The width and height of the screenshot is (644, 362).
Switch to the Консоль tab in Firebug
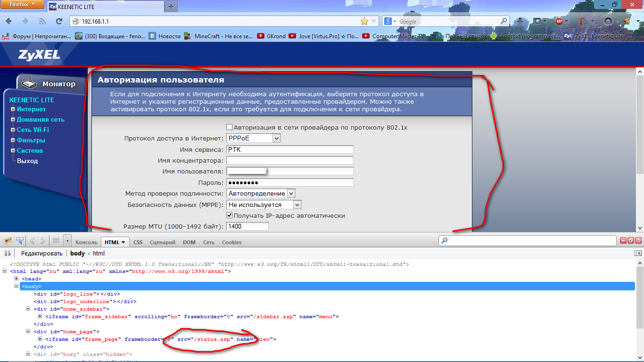click(x=86, y=242)
